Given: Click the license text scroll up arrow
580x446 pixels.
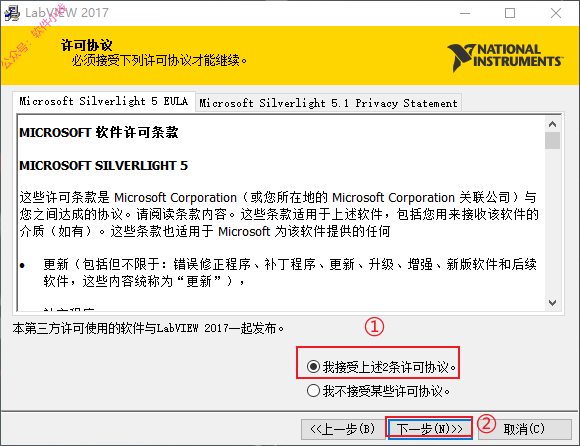Looking at the screenshot, I should pos(553,124).
